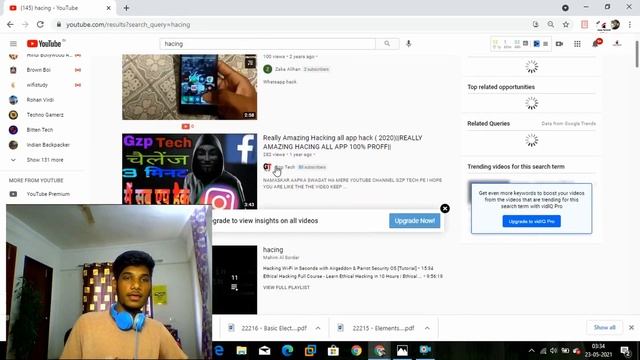Open the Mail app from the taskbar

pyautogui.click(x=264, y=351)
